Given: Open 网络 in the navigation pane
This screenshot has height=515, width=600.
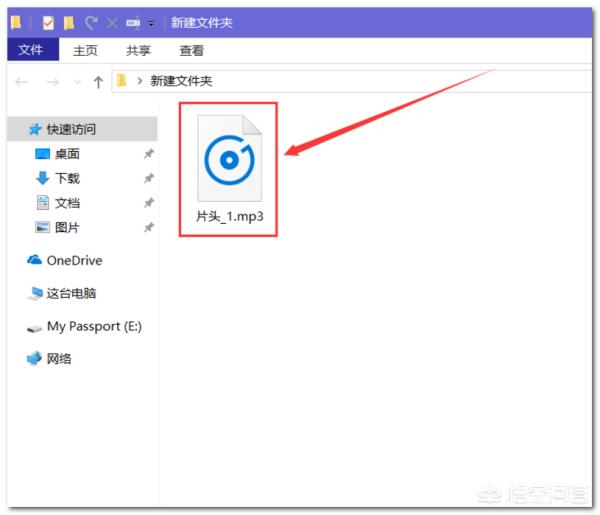Looking at the screenshot, I should 59,359.
